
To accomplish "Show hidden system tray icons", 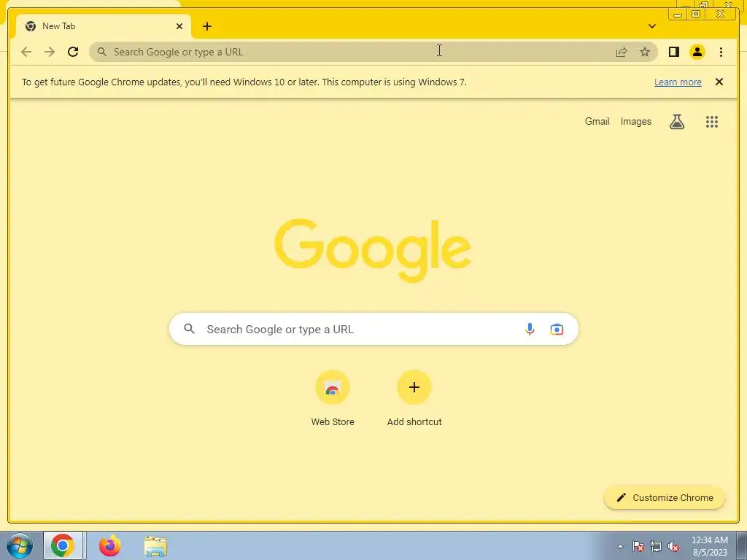I will (620, 546).
